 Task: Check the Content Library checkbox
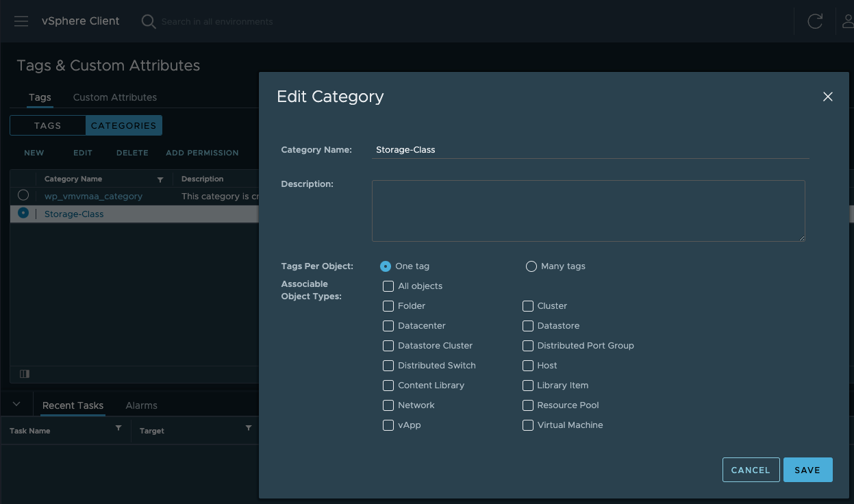[x=388, y=386]
